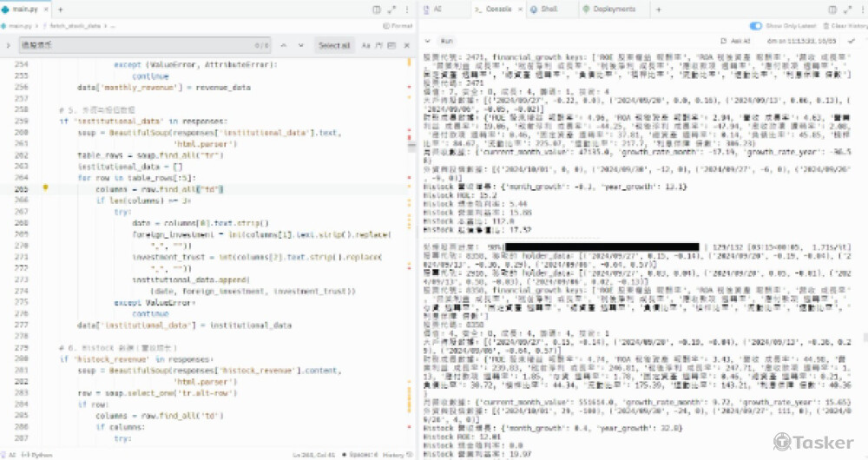Split the editor pane layout icon
Image resolution: width=868 pixels, height=460 pixels.
[377, 10]
